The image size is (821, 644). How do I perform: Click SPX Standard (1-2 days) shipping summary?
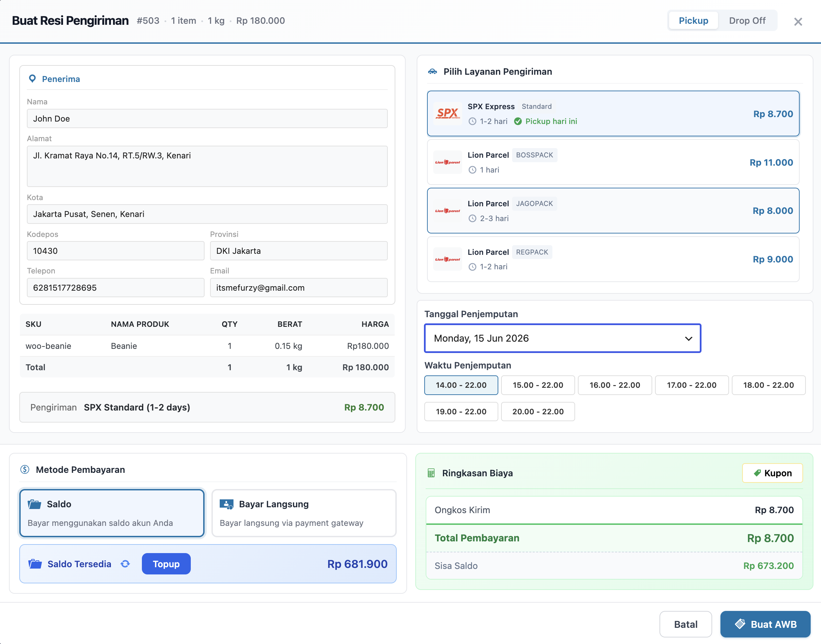coord(137,407)
